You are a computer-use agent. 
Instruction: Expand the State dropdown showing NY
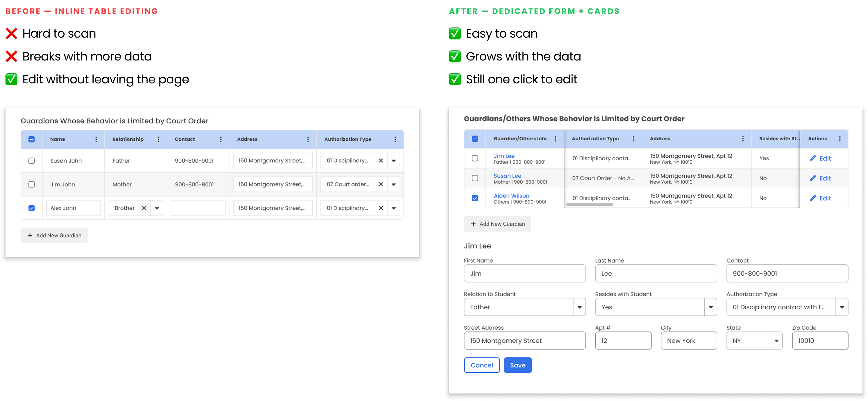[776, 341]
